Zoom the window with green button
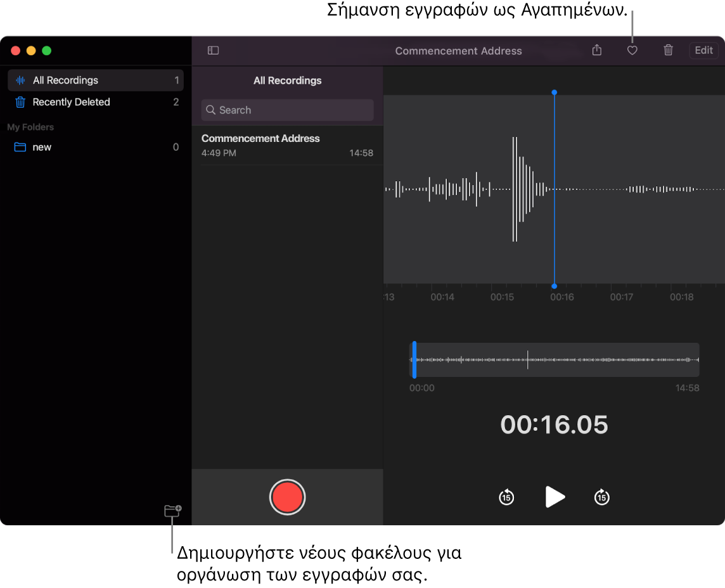Screen dimensions: 725x588 47,51
